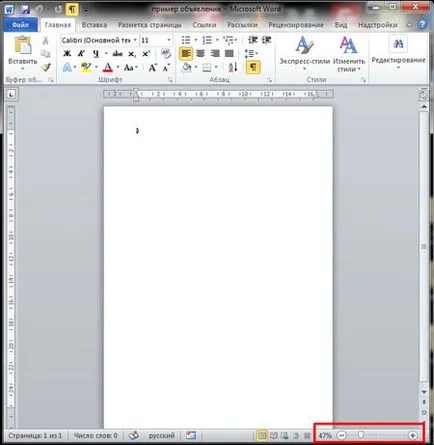The height and width of the screenshot is (445, 434).
Task: Switch to the Вставка tab
Action: (x=94, y=25)
